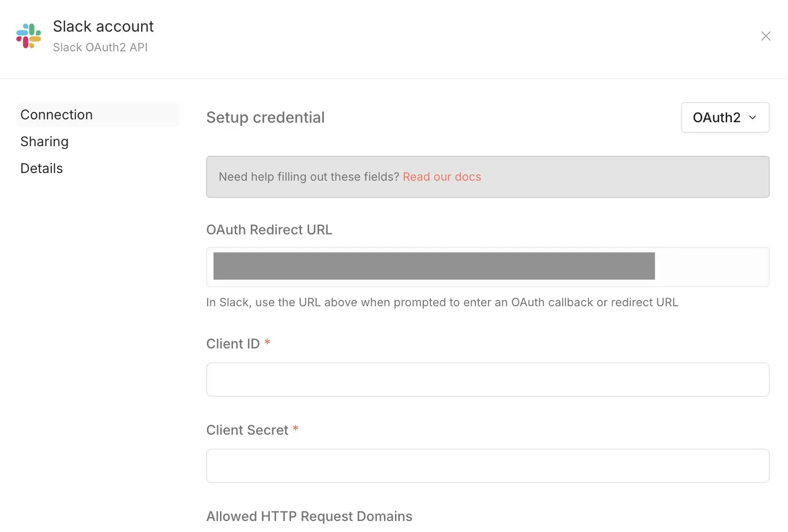Image resolution: width=788 pixels, height=532 pixels.
Task: Open the OAuth2 authentication type dropdown
Action: point(725,117)
